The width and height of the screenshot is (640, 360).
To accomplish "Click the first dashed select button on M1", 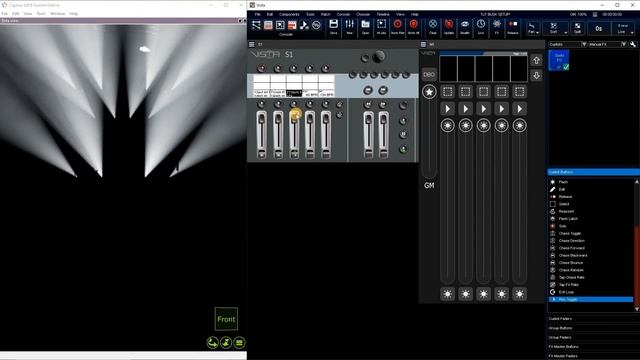I will point(447,92).
